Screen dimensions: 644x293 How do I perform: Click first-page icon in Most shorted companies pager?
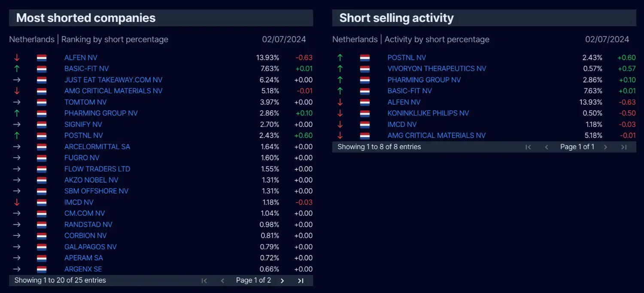tap(204, 281)
